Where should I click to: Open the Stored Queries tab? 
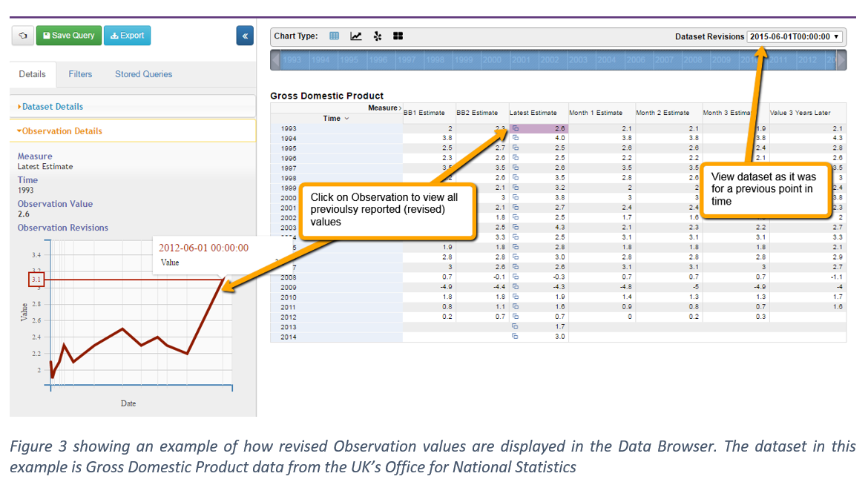[x=143, y=74]
